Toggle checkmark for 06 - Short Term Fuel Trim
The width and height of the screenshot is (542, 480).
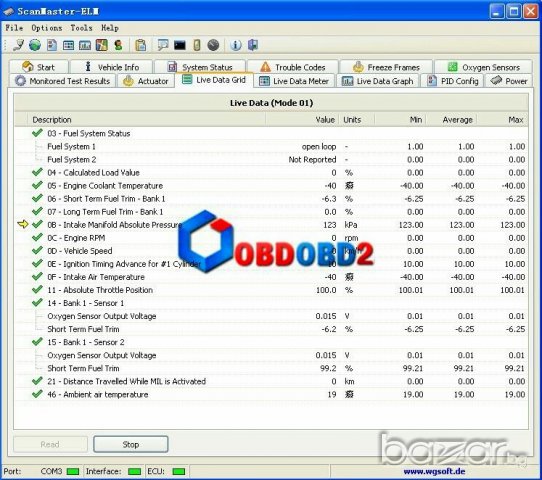(x=37, y=198)
